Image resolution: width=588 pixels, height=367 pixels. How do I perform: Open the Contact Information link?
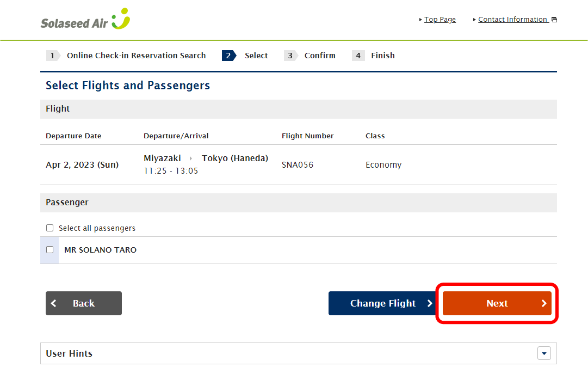[512, 20]
